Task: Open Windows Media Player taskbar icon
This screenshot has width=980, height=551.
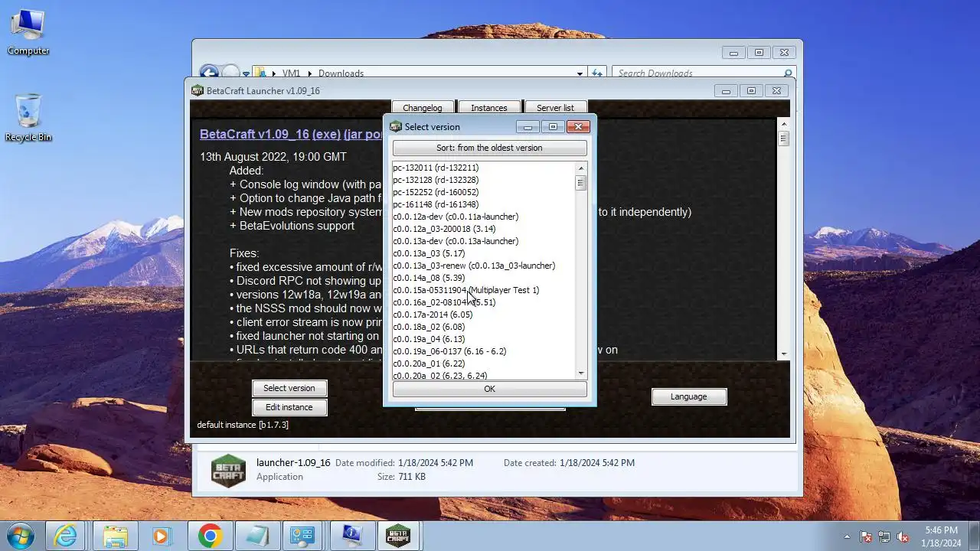Action: (161, 536)
